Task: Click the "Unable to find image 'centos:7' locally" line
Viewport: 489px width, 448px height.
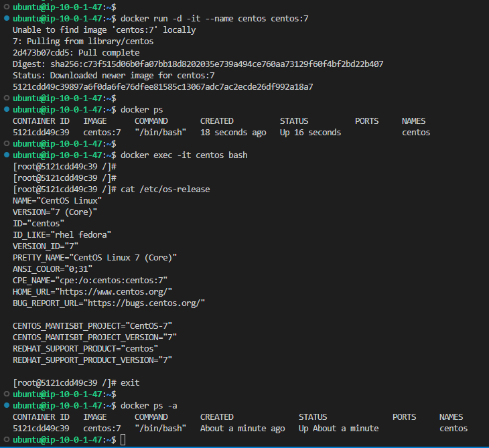Action: click(x=104, y=30)
